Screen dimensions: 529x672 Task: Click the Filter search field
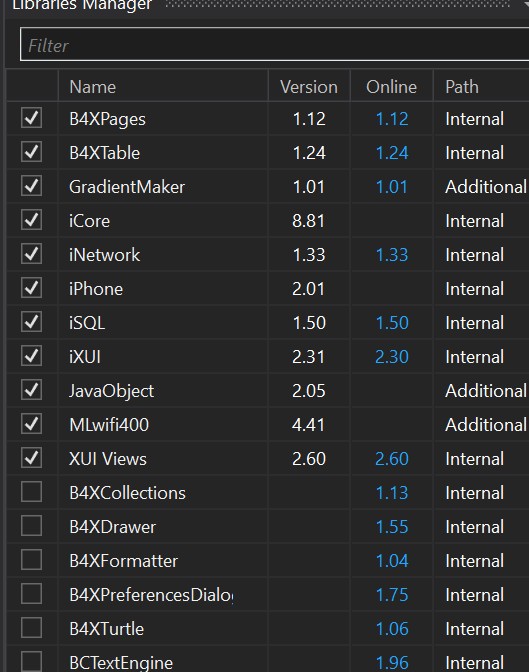pos(274,45)
